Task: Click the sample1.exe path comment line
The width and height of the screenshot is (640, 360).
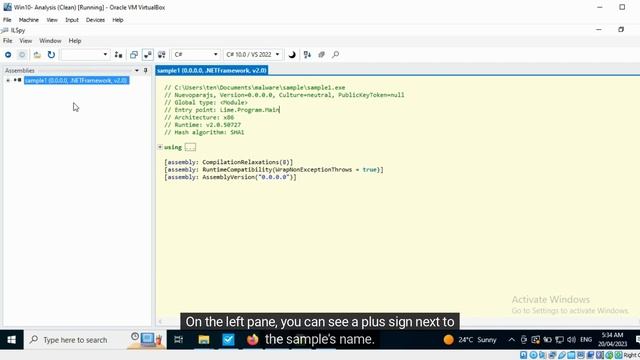Action: coord(255,87)
